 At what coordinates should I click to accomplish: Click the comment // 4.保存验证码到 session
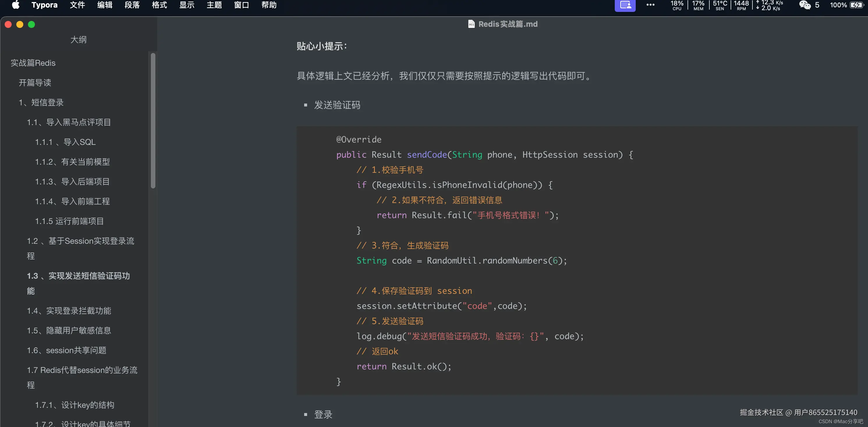coord(414,291)
